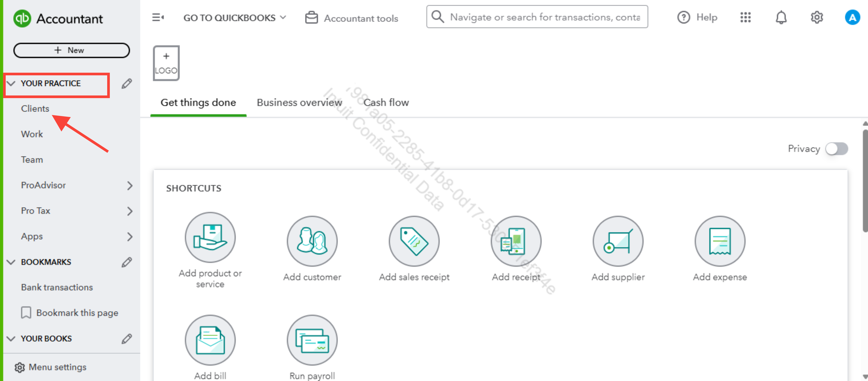The width and height of the screenshot is (868, 381).
Task: Click the settings gear in top bar
Action: pos(816,18)
